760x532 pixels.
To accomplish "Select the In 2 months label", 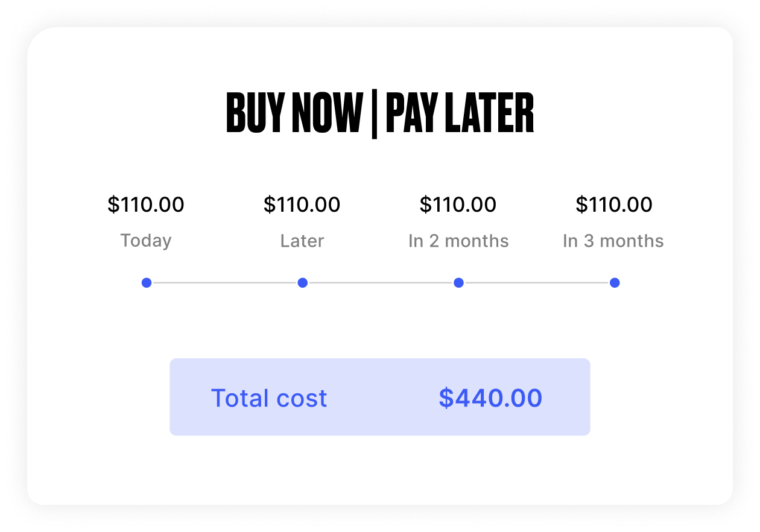I will [458, 241].
